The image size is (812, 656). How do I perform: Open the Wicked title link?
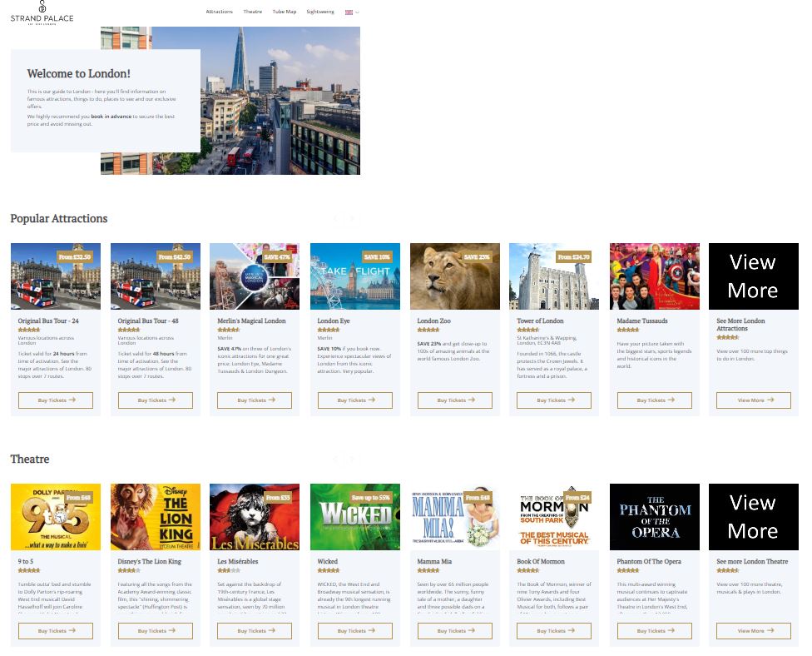[x=327, y=561]
